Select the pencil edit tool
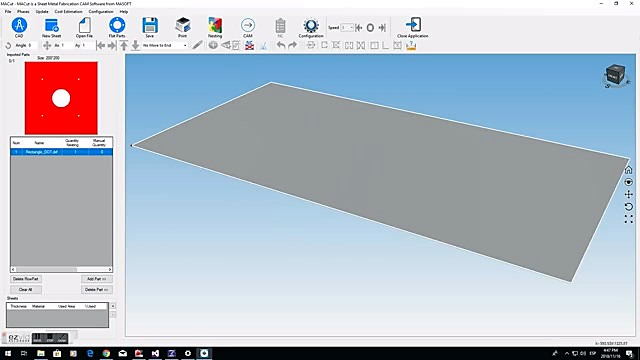Viewport: 640px width, 360px height. point(197,45)
